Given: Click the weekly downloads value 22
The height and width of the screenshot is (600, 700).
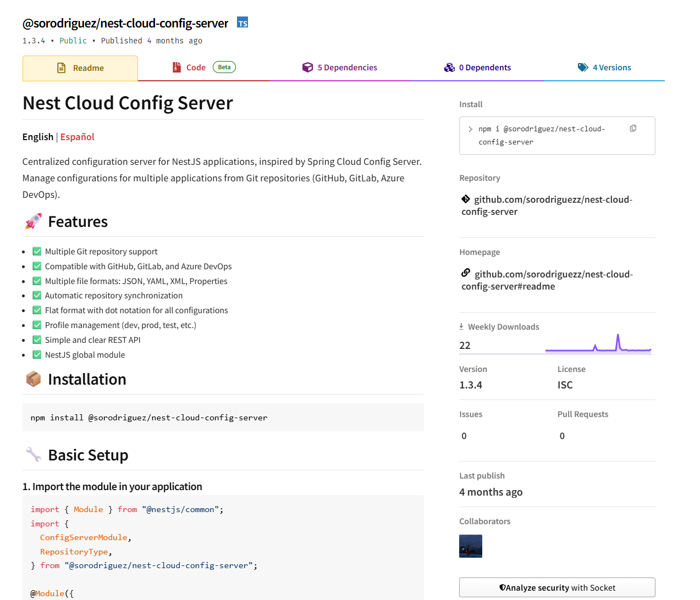Looking at the screenshot, I should click(x=465, y=345).
